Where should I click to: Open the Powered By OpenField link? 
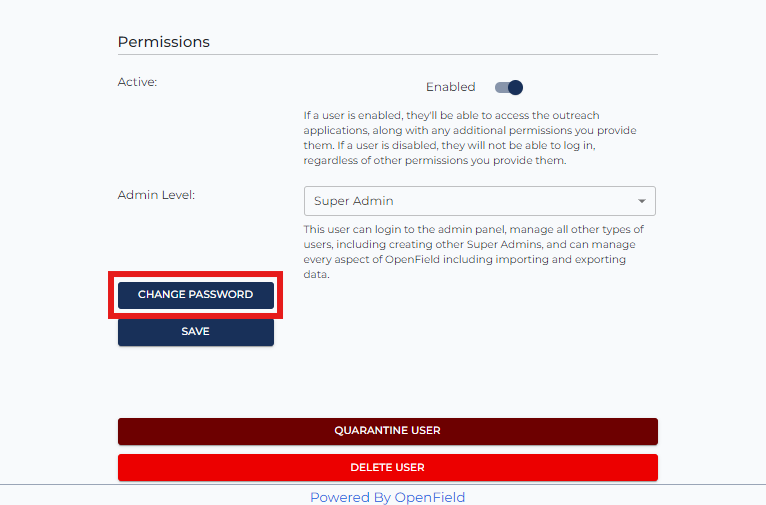(x=387, y=497)
